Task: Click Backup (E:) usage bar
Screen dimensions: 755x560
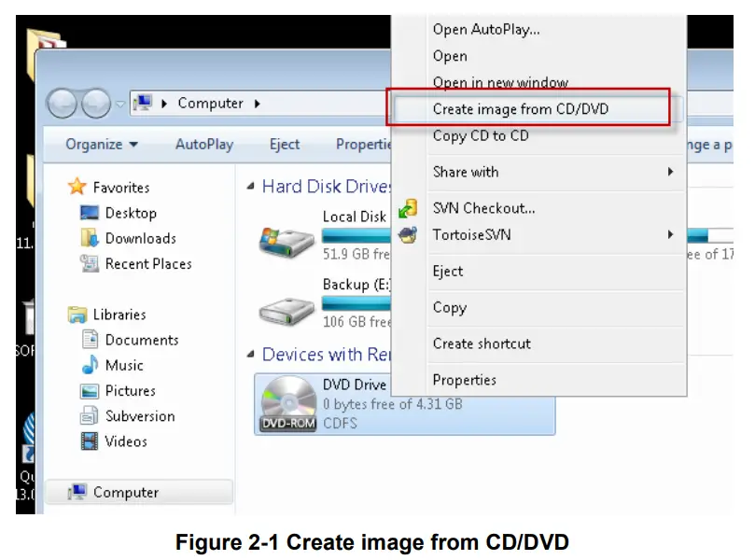Action: click(x=357, y=303)
